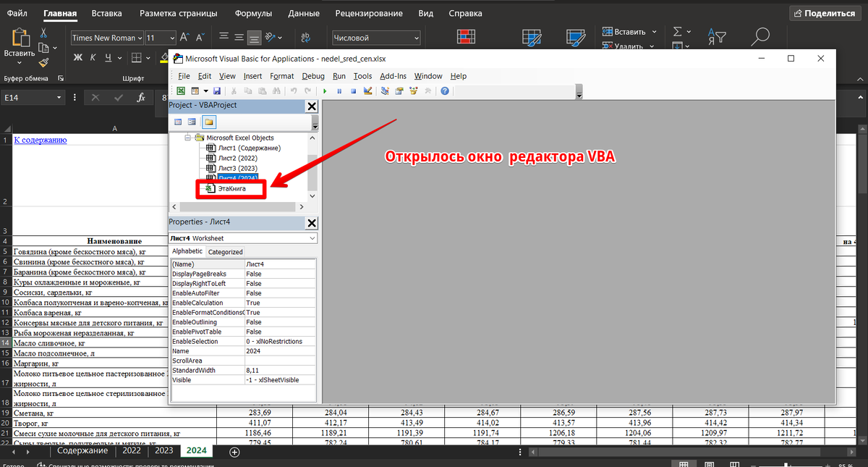Close the Properties - Лист4 panel
This screenshot has height=467, width=868.
coord(312,223)
